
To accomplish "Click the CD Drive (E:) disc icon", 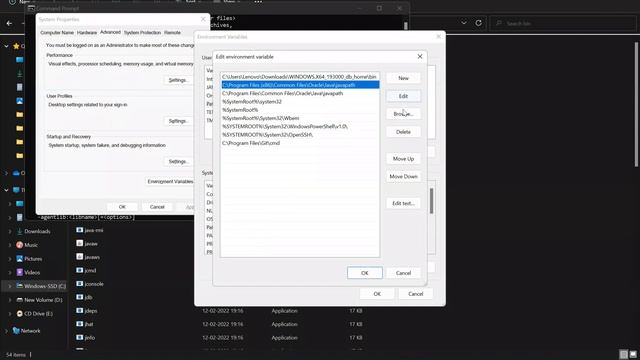I will (x=19, y=313).
